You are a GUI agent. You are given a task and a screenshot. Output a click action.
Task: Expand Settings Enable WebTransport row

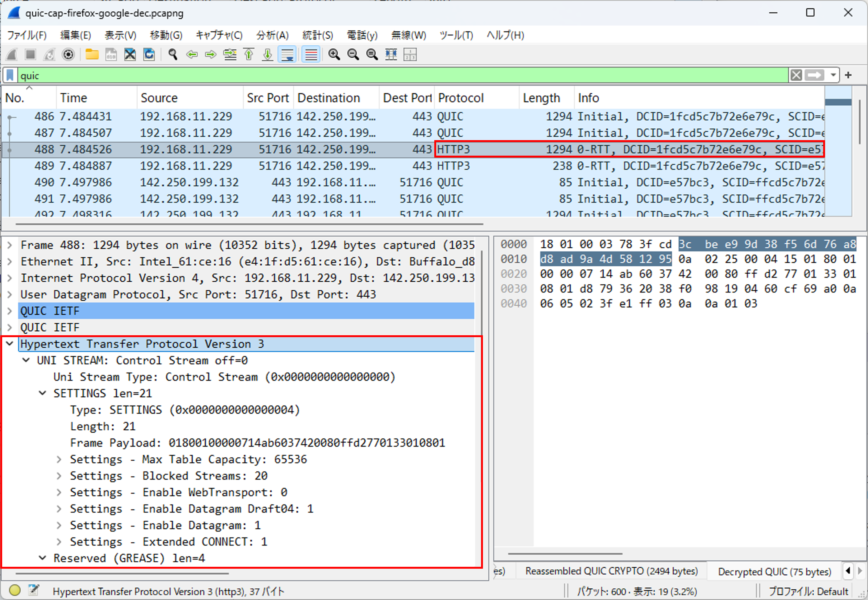pyautogui.click(x=59, y=493)
